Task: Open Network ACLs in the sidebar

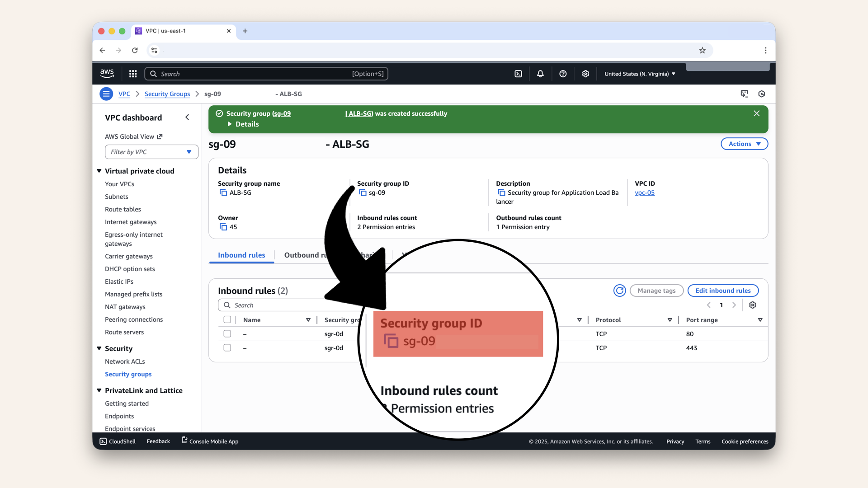Action: coord(125,361)
